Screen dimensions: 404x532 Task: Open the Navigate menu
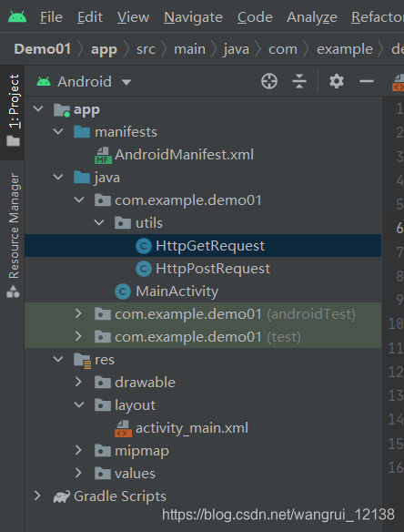[193, 17]
